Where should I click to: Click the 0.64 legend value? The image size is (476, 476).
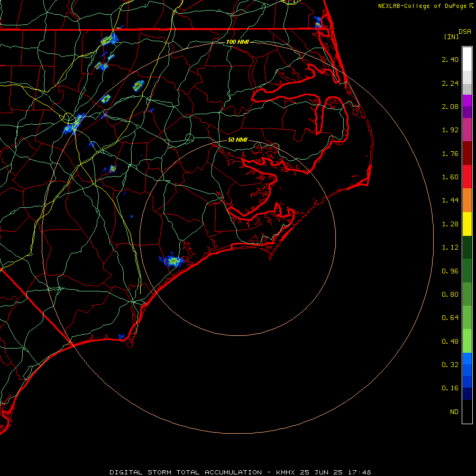tap(450, 318)
